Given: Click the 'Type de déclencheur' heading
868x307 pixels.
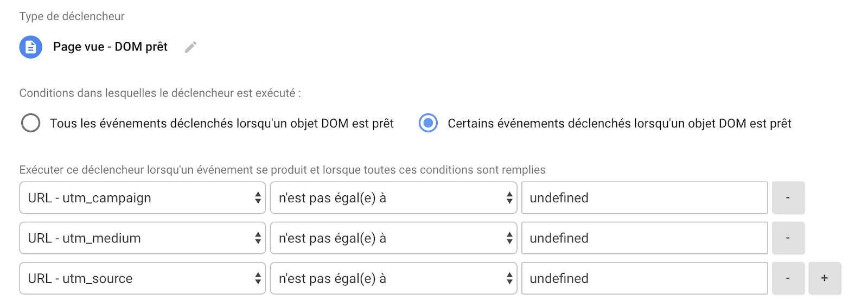Looking at the screenshot, I should tap(72, 16).
